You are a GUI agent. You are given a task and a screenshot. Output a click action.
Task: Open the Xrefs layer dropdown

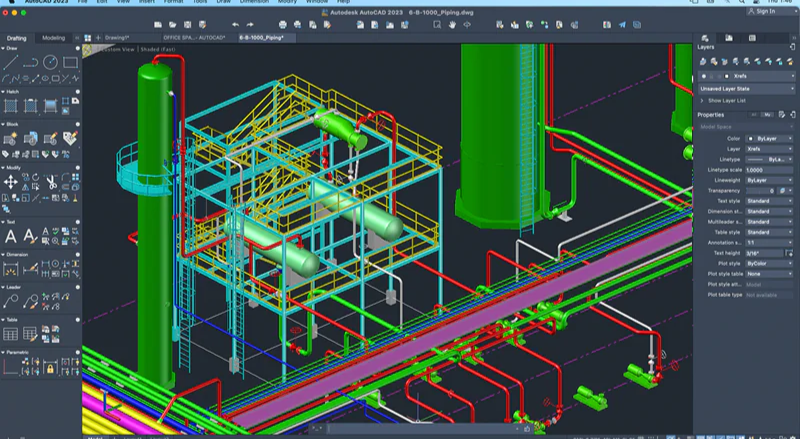[762, 75]
